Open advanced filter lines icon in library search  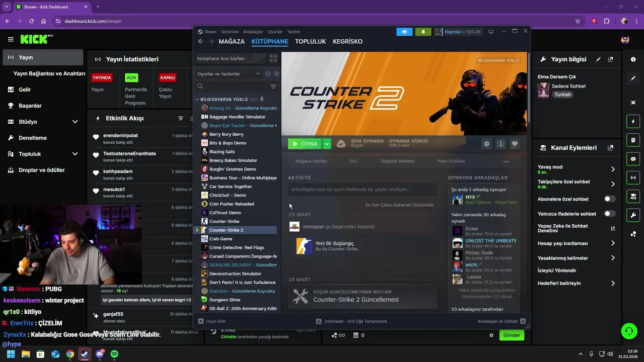(273, 86)
